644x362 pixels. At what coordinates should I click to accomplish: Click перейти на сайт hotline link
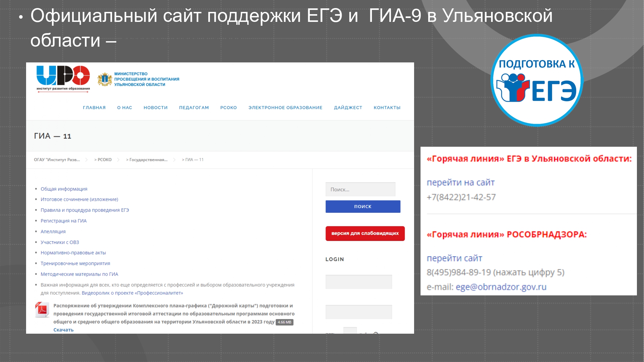[x=460, y=182]
